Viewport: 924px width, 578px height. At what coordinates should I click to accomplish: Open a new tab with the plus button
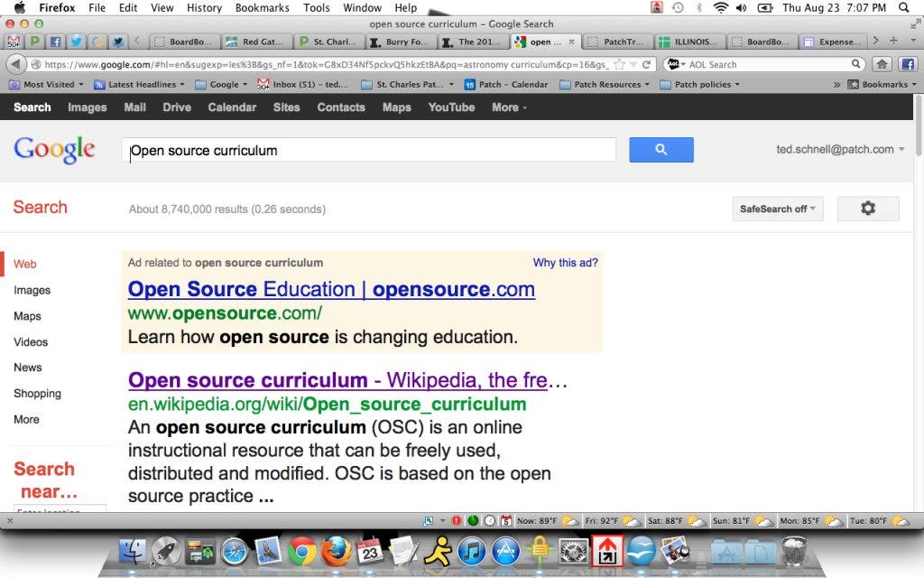pos(894,40)
